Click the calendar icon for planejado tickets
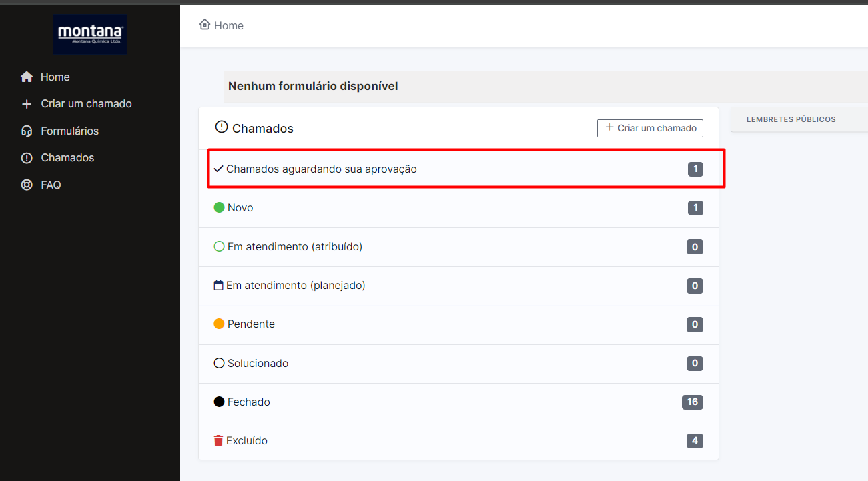The image size is (868, 481). coord(218,286)
